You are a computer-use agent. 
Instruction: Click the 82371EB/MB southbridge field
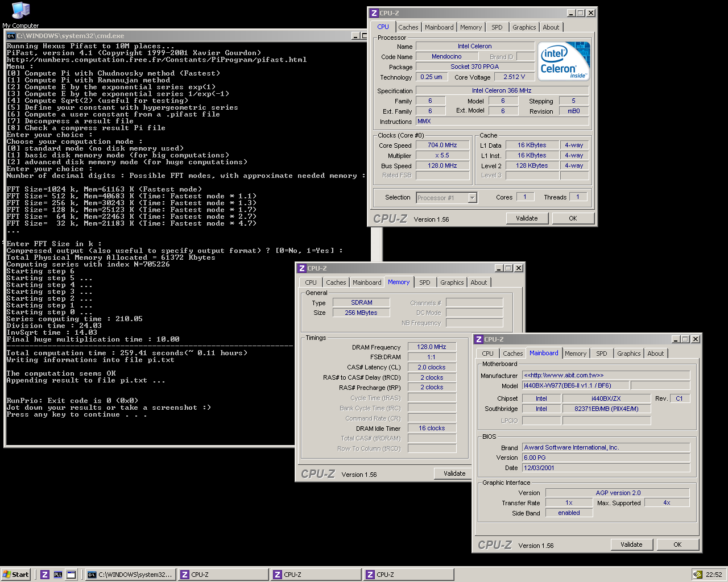[x=606, y=409]
